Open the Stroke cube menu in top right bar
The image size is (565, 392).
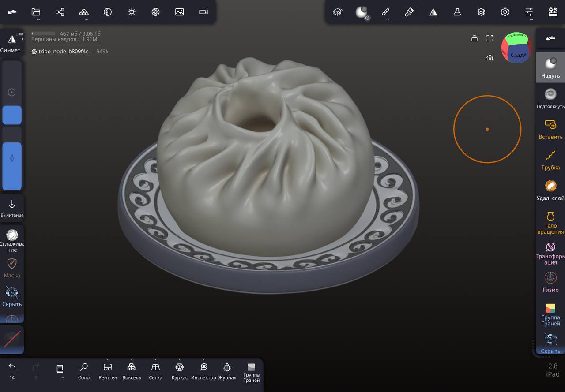point(338,12)
